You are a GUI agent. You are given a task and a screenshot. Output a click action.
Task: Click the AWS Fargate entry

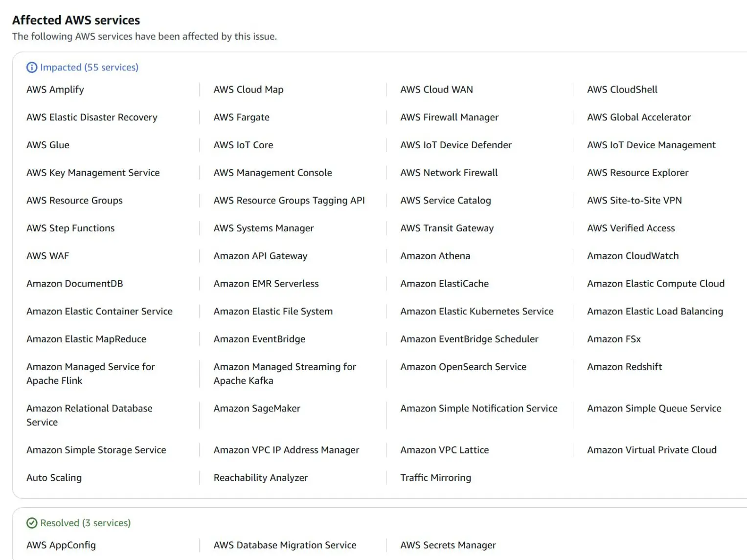coord(242,117)
